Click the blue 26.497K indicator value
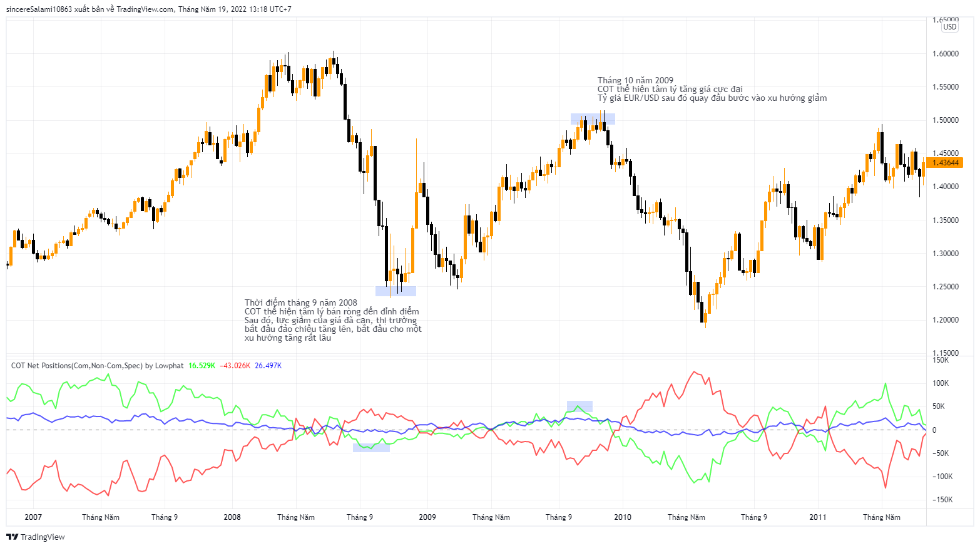 tap(268, 366)
